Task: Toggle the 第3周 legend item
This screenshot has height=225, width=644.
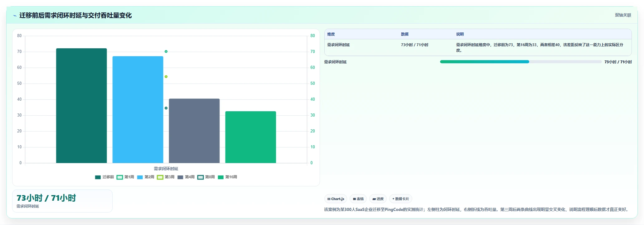Action: (166, 177)
